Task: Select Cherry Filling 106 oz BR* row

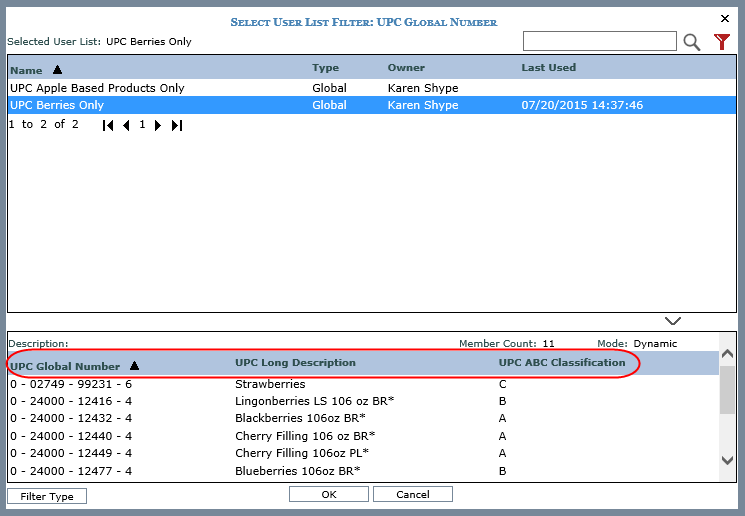Action: [x=363, y=436]
